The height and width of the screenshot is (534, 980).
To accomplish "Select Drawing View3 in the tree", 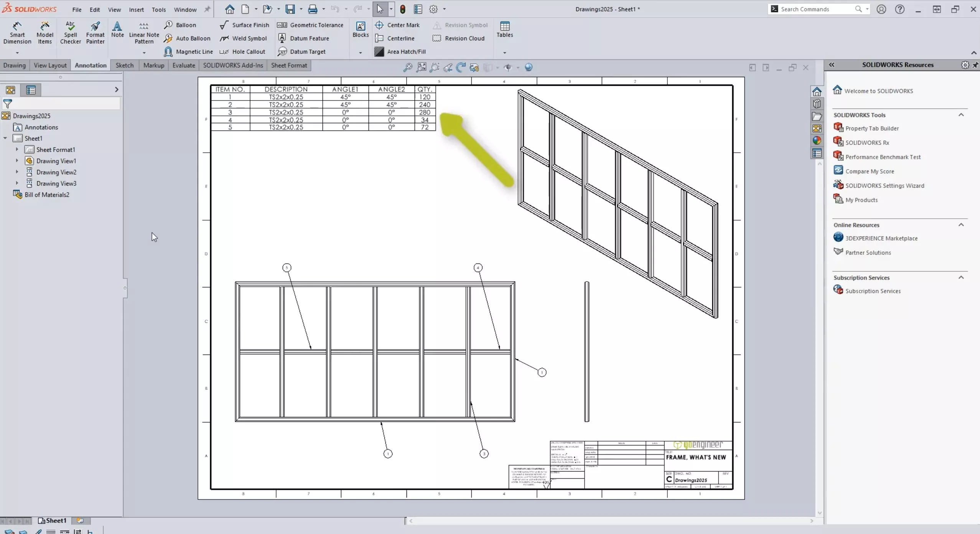I will tap(56, 183).
